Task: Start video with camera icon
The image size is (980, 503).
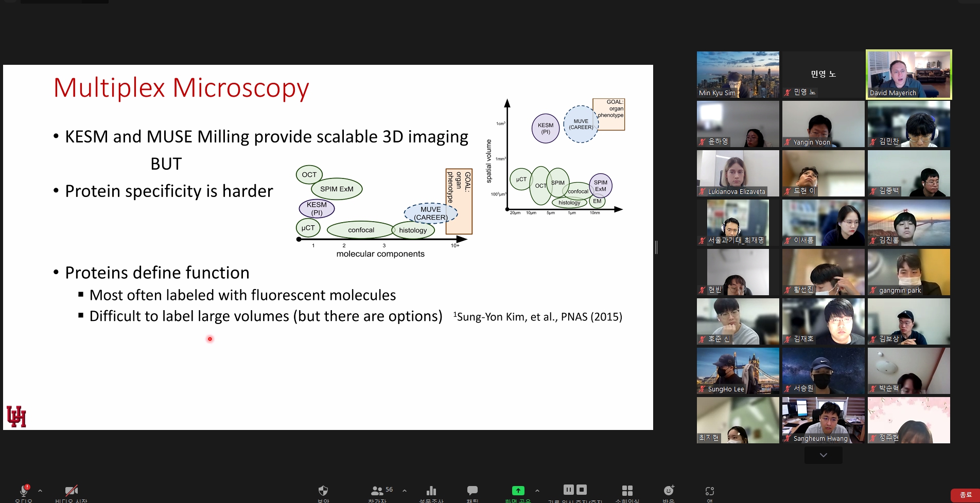Action: 72,490
